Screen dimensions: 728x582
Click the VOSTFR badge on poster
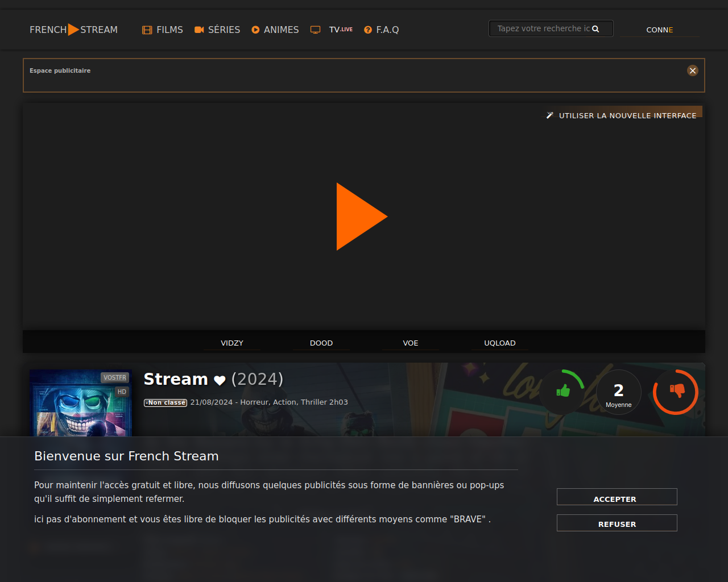[115, 377]
